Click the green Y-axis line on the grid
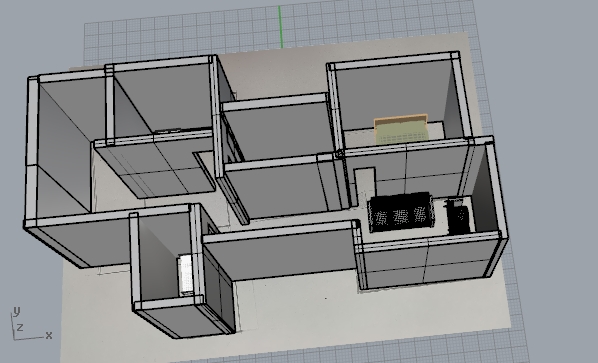Image resolution: width=598 pixels, height=363 pixels. click(280, 27)
